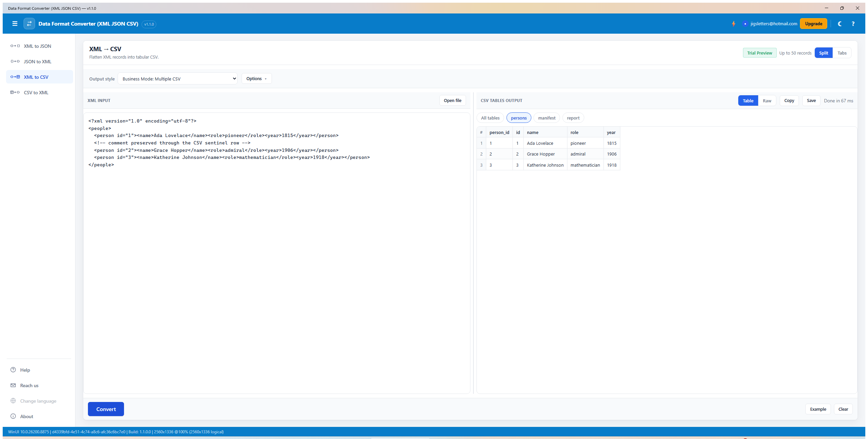Click the Done in 67 ms status
The image size is (868, 439).
[838, 101]
